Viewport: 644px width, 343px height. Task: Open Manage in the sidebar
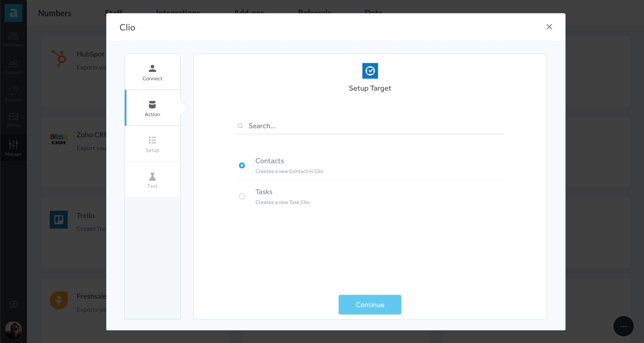[x=13, y=148]
